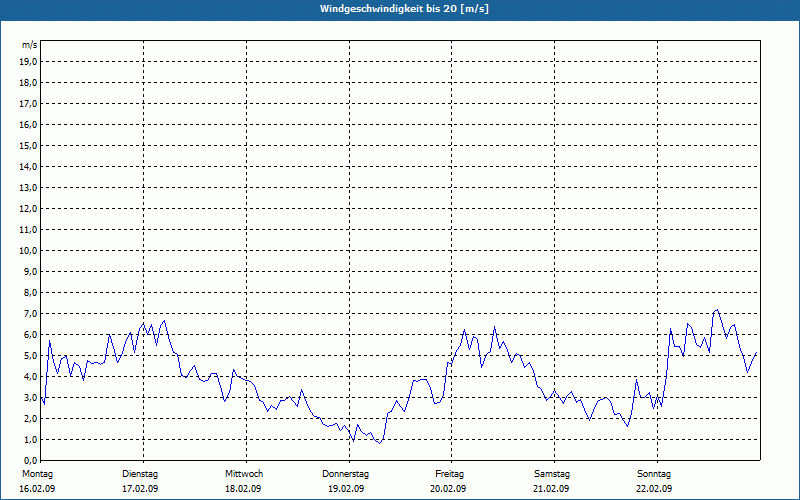Click the 8,0 axis value
The height and width of the screenshot is (500, 800).
[x=31, y=292]
